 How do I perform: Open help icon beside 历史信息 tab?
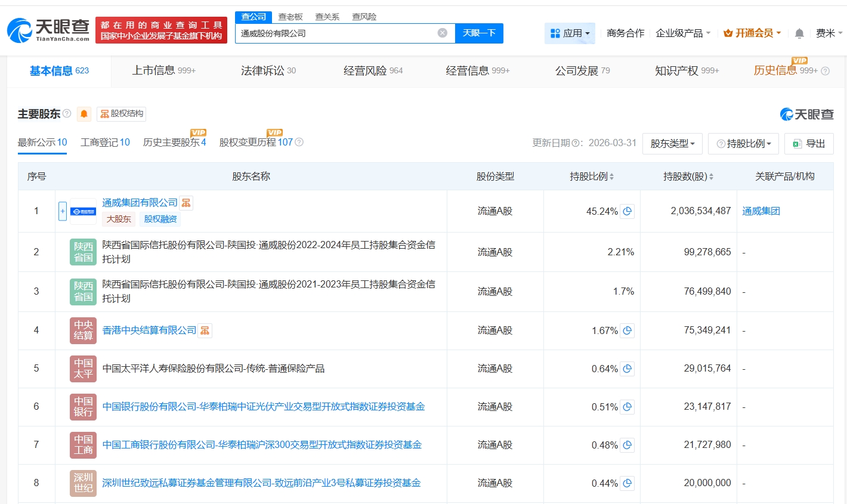pos(826,71)
